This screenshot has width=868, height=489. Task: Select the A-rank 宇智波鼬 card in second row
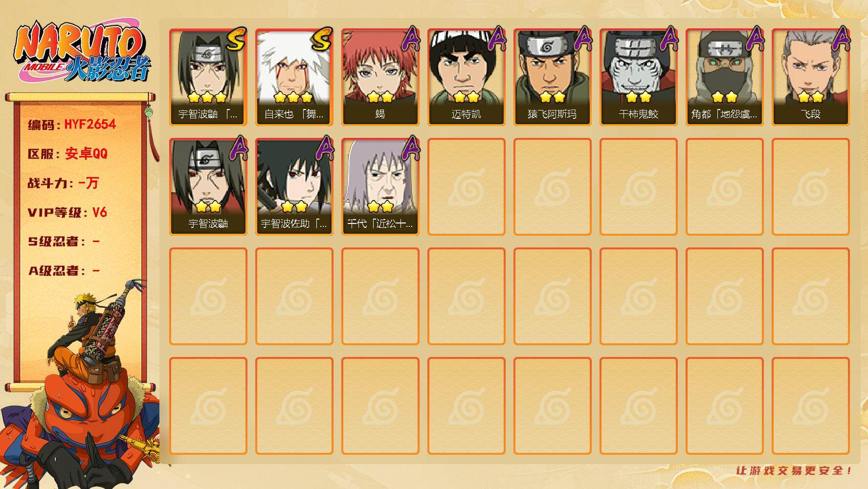208,187
